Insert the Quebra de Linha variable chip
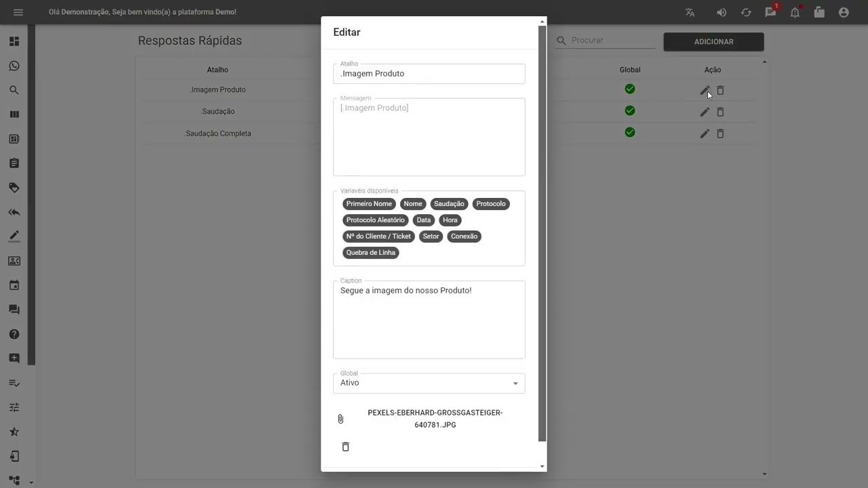 370,253
